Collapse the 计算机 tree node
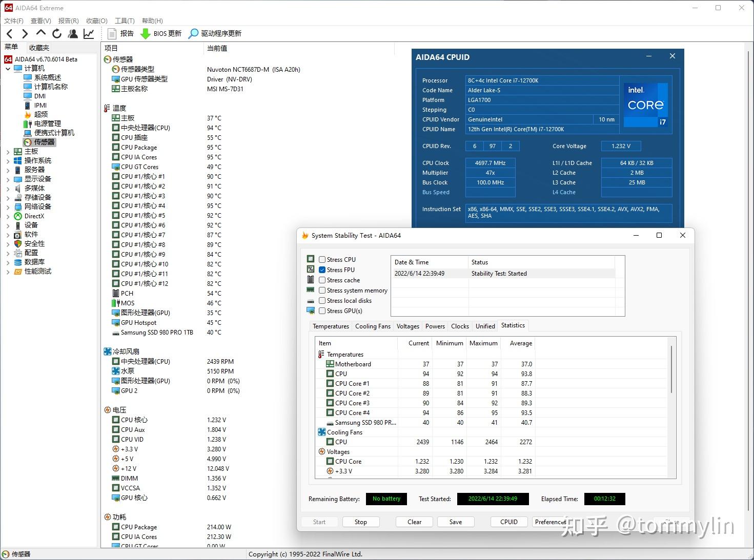 (8, 69)
